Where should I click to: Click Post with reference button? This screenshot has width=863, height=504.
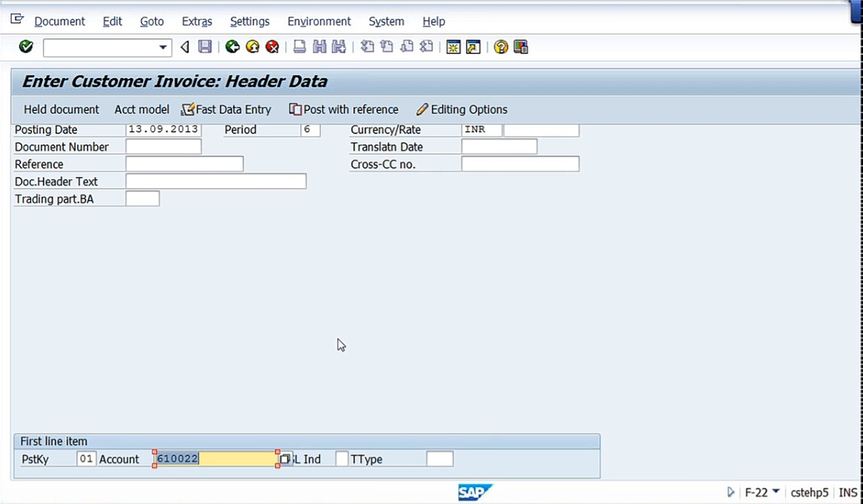point(344,110)
